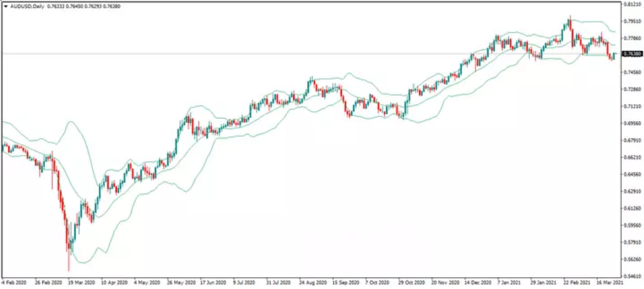Click the OHLC values in chart header
The height and width of the screenshot is (289, 644).
click(x=84, y=7)
